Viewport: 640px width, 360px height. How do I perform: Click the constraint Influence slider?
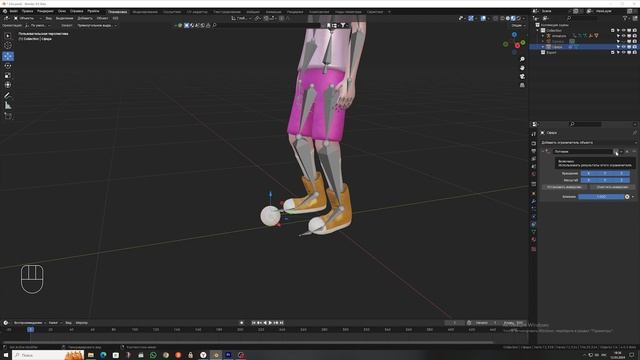click(x=602, y=197)
